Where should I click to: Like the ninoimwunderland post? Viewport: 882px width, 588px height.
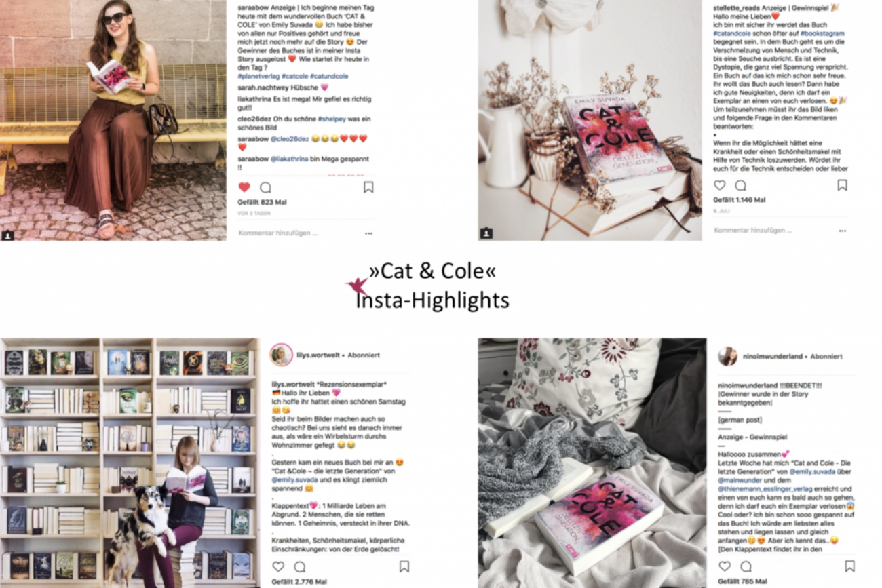725,566
